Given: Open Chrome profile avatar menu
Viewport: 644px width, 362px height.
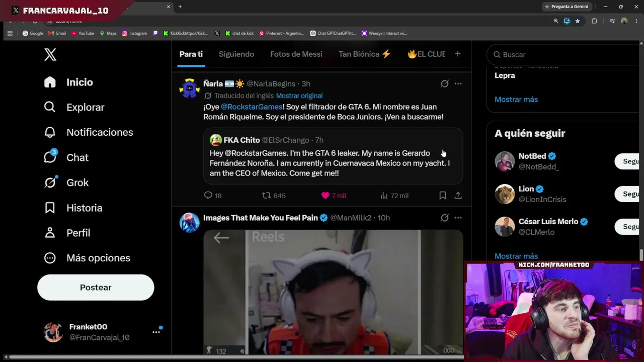Looking at the screenshot, I should click(x=624, y=21).
